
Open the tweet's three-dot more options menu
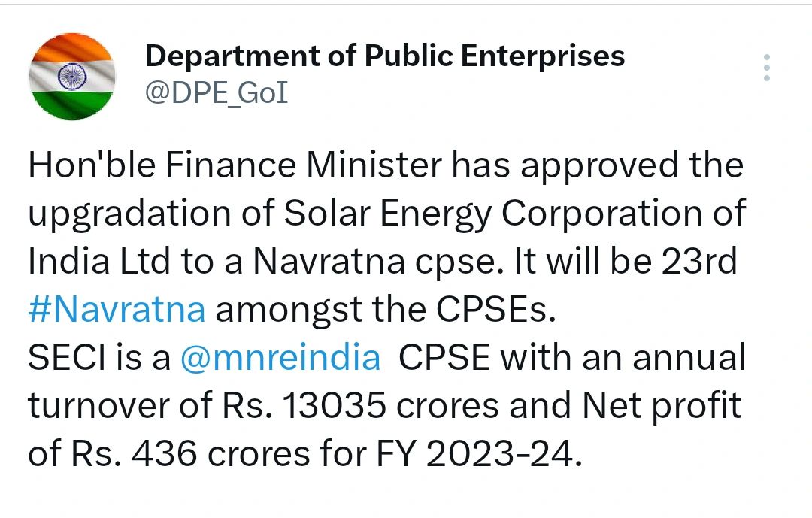pos(766,68)
